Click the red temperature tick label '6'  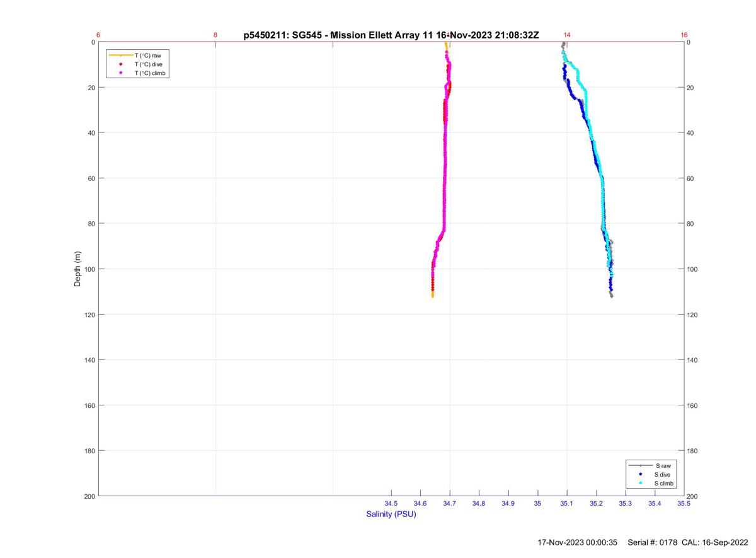[99, 35]
